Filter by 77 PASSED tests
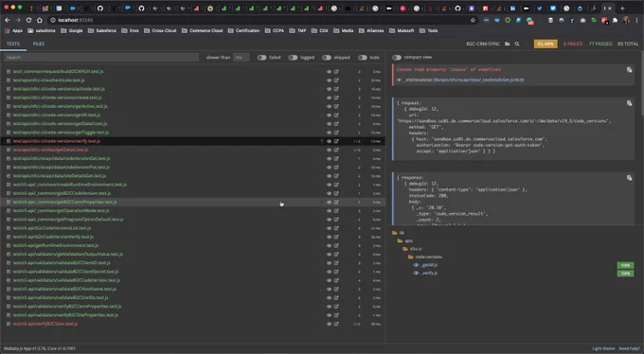Screen dimensions: 644x354 coord(600,44)
